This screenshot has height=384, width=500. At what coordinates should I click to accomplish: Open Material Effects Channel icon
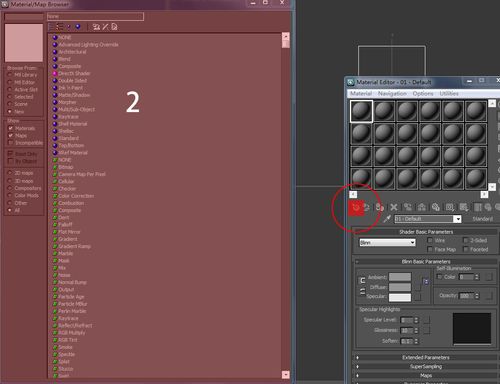coord(450,207)
